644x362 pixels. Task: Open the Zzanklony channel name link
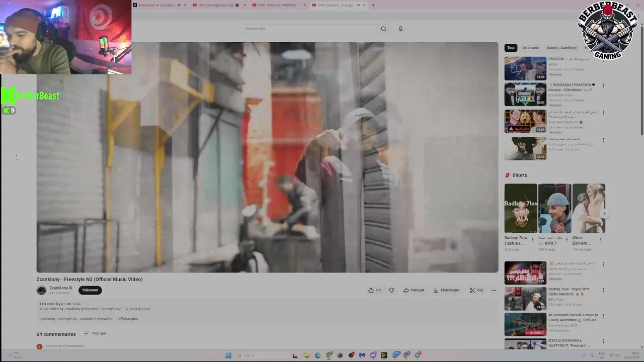[58, 288]
